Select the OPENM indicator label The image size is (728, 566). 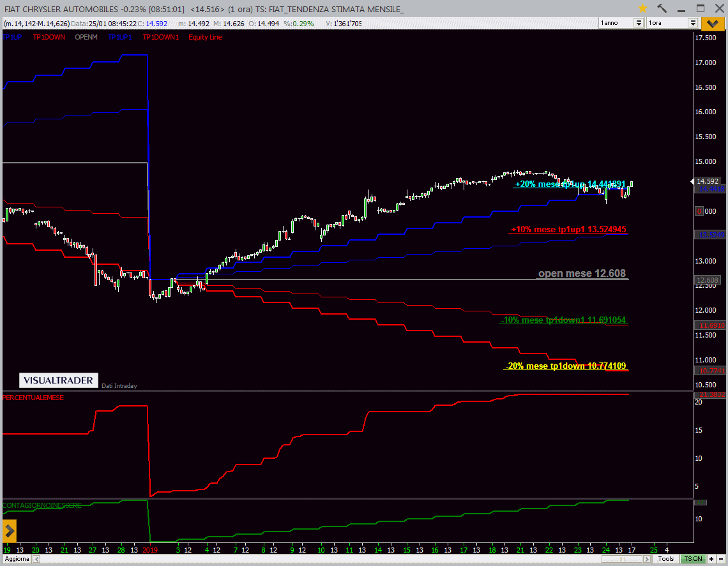coord(86,37)
